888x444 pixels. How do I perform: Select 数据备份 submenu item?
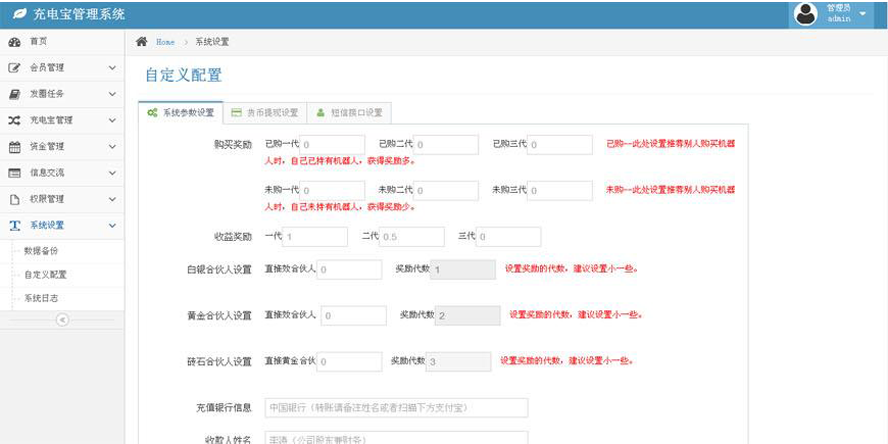[41, 251]
